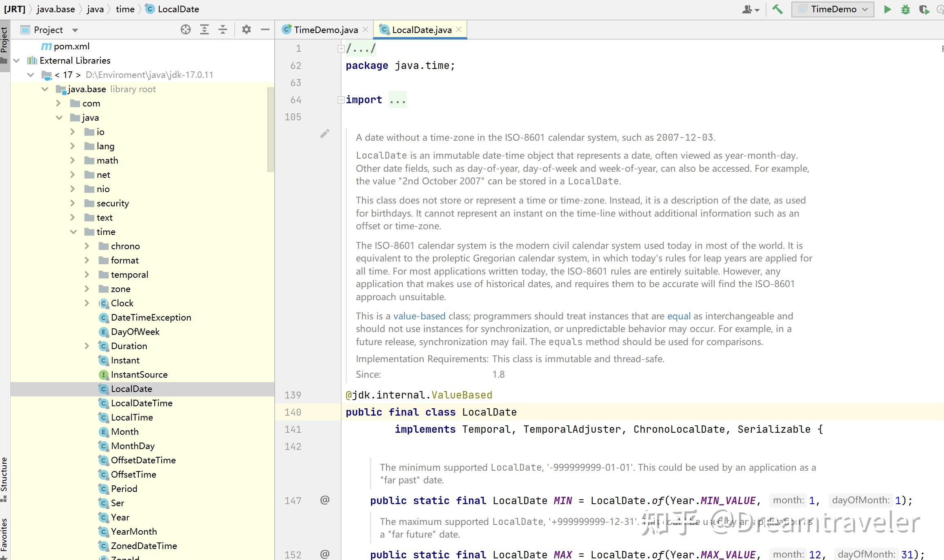Click the Expand All icon in Project panel
This screenshot has width=944, height=560.
pos(204,29)
